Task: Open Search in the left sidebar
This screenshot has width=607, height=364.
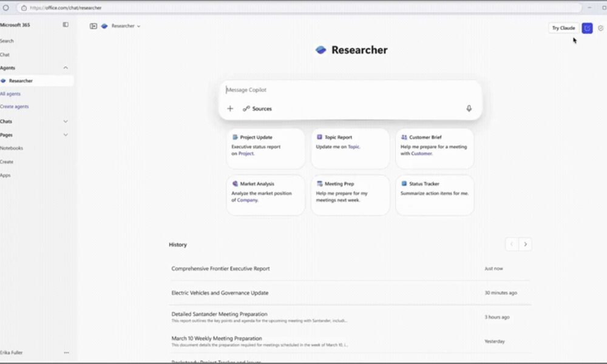Action: 7,41
